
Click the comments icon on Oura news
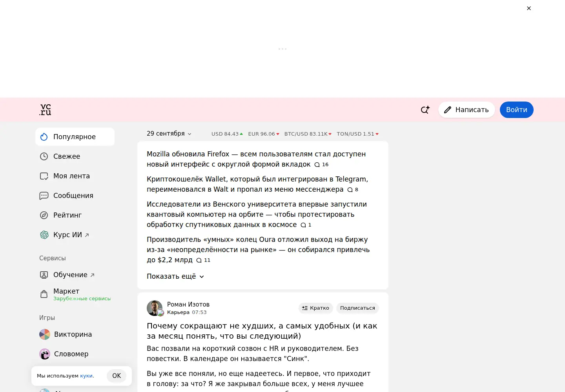point(199,260)
